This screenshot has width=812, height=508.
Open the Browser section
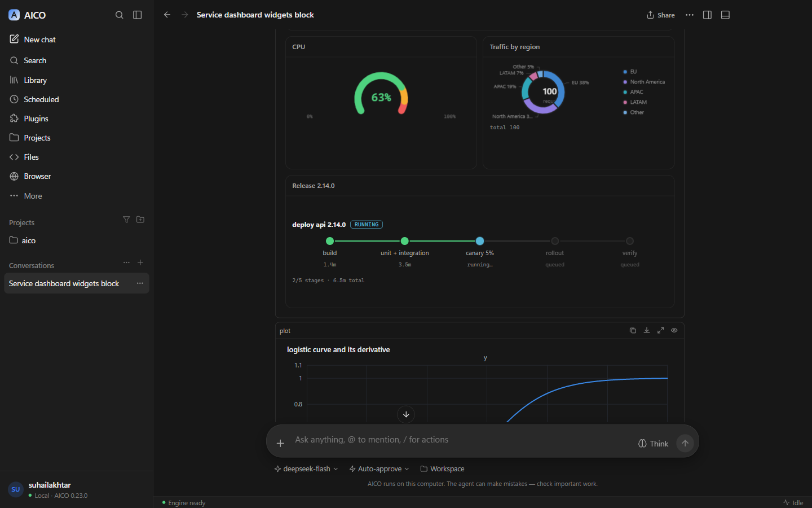(x=76, y=176)
